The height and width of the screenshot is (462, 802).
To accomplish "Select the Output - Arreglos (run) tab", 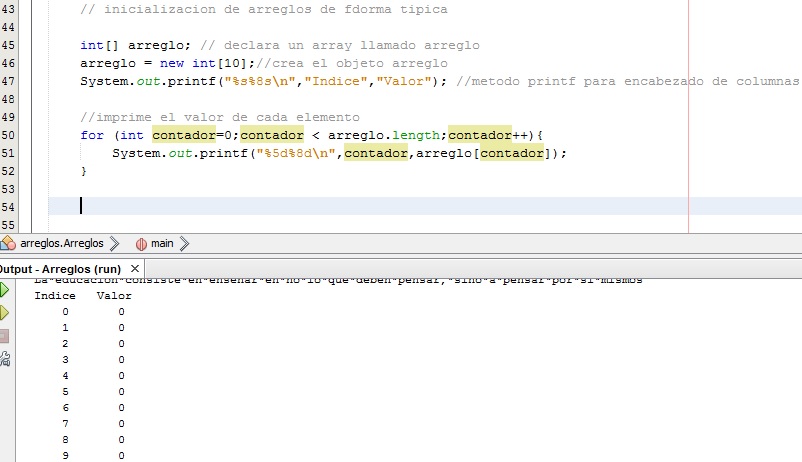I will pyautogui.click(x=60, y=269).
